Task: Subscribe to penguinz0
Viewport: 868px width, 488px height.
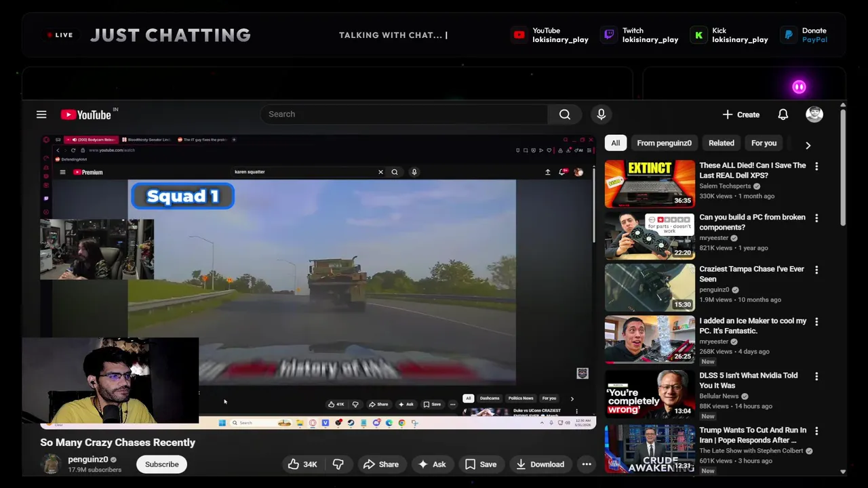Action: (x=161, y=464)
